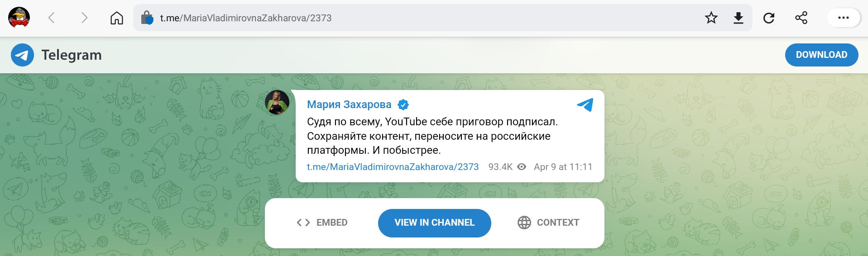This screenshot has height=256, width=868.
Task: Click VIEW IN CHANNEL button
Action: (x=435, y=223)
